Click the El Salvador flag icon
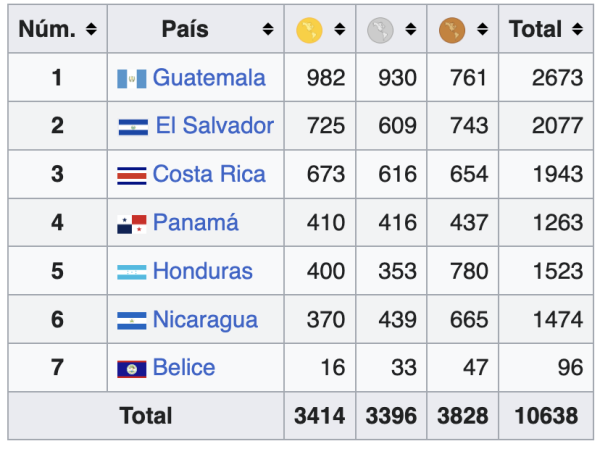This screenshot has width=600, height=449. point(132,127)
